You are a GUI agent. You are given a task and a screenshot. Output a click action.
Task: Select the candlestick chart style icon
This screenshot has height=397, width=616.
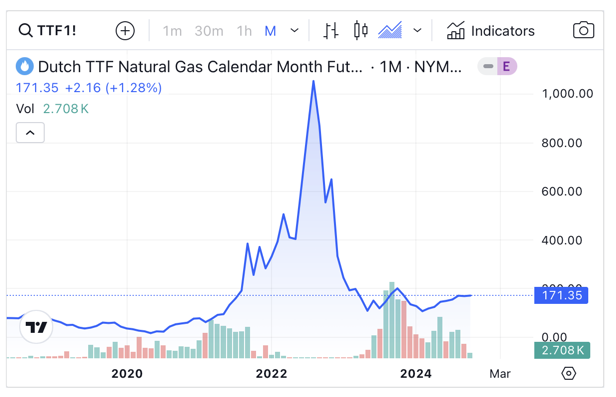coord(361,30)
